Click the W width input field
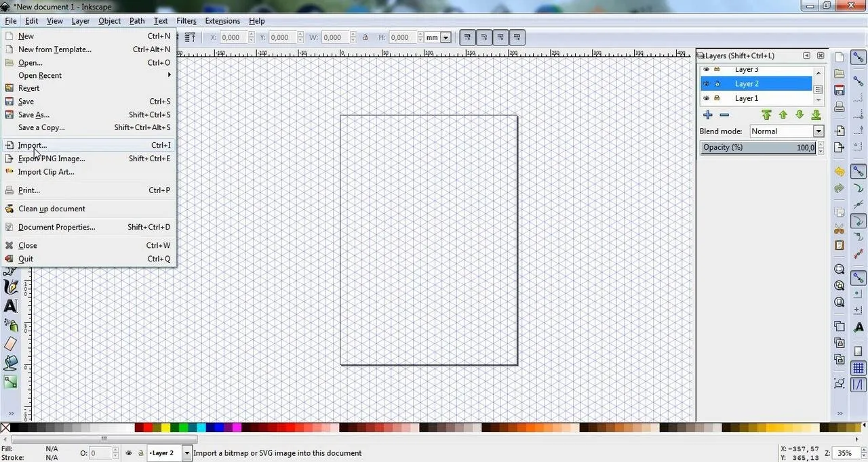 tap(335, 38)
